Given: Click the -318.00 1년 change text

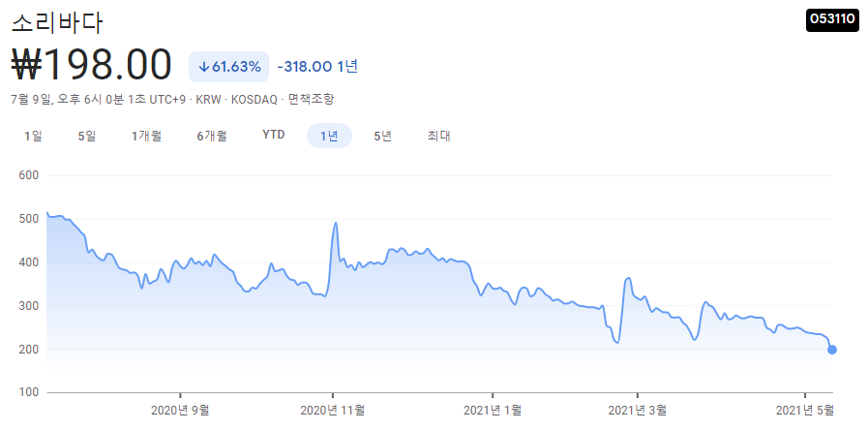Looking at the screenshot, I should pyautogui.click(x=317, y=67).
